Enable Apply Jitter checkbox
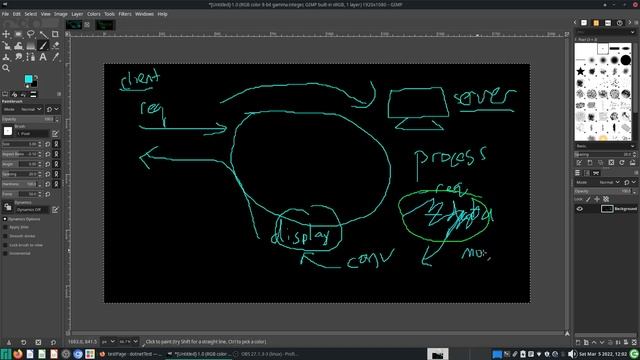 click(5, 227)
